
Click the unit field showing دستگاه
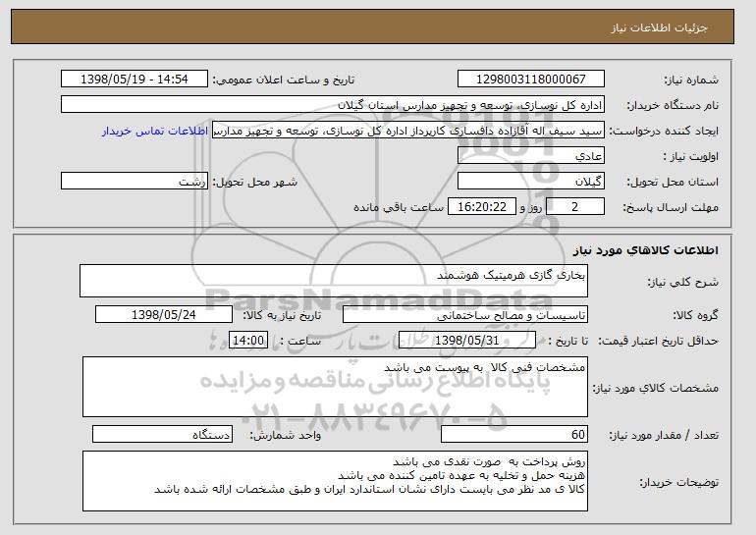[x=162, y=434]
